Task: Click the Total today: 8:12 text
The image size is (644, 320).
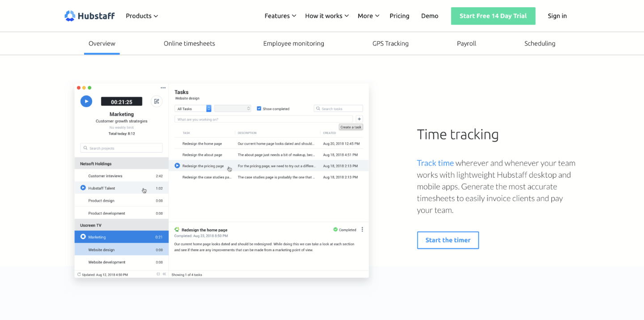Action: [122, 133]
